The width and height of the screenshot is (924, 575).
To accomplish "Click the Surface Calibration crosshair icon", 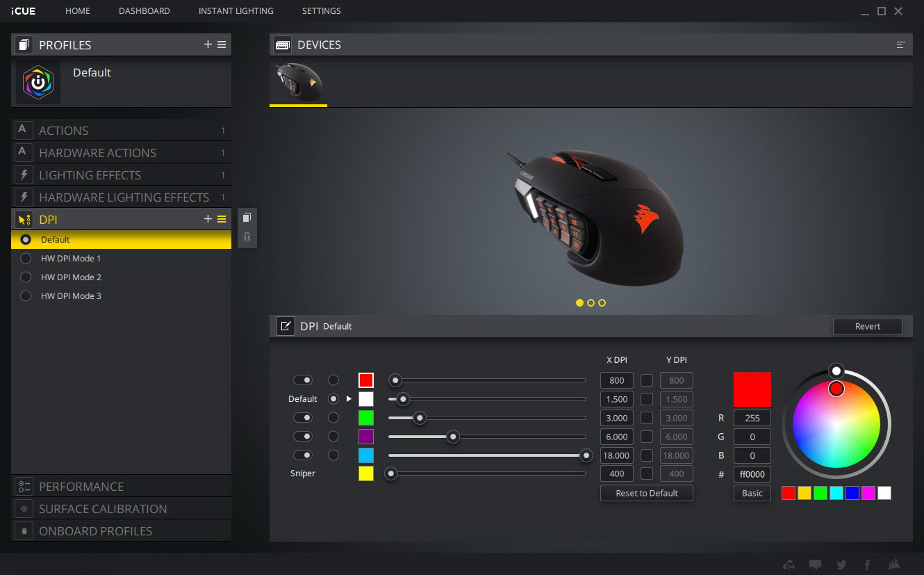I will pyautogui.click(x=24, y=508).
